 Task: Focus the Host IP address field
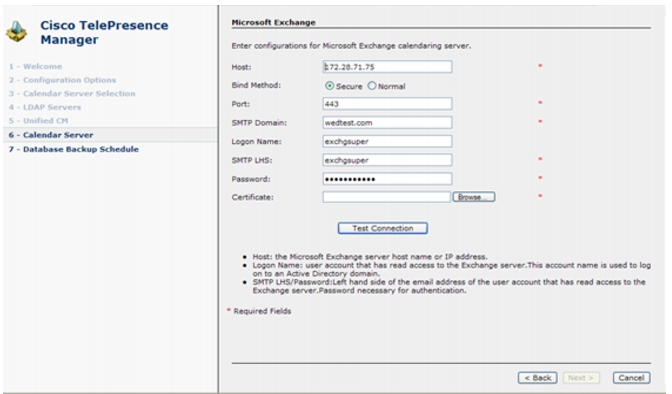(x=387, y=66)
